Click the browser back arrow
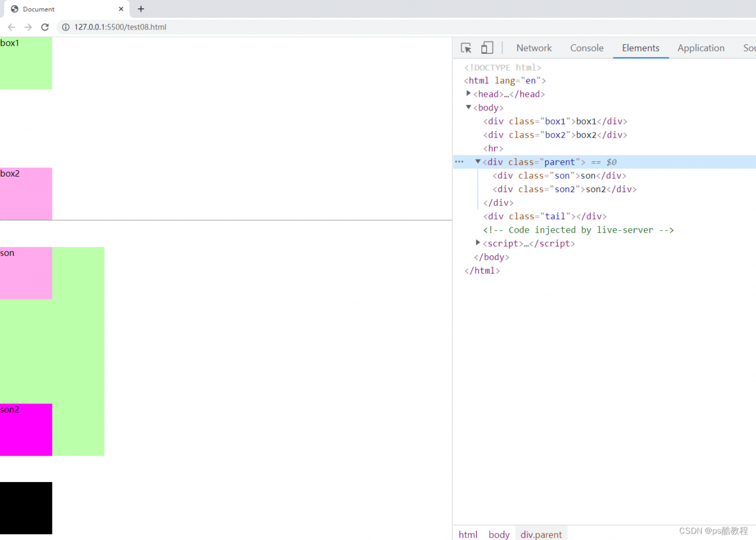Screen dimensions: 756x540 (x=11, y=27)
